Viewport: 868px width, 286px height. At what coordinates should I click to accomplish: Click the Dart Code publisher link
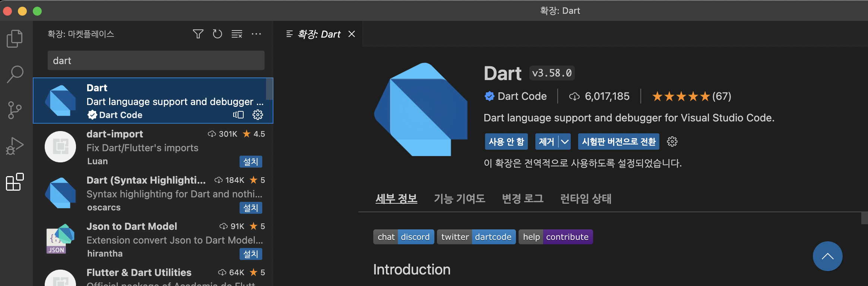click(x=522, y=96)
